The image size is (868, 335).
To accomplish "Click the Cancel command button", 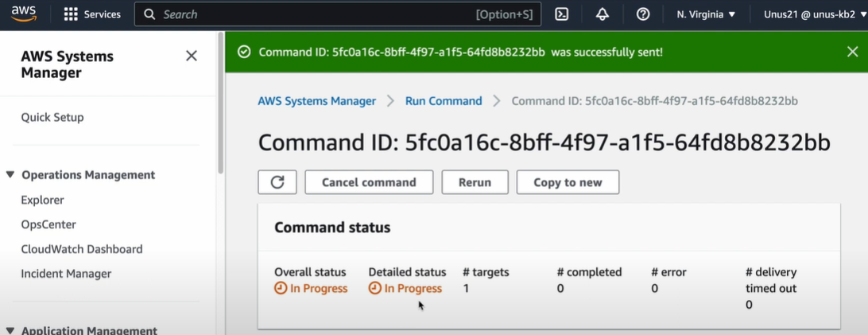I will coord(369,182).
